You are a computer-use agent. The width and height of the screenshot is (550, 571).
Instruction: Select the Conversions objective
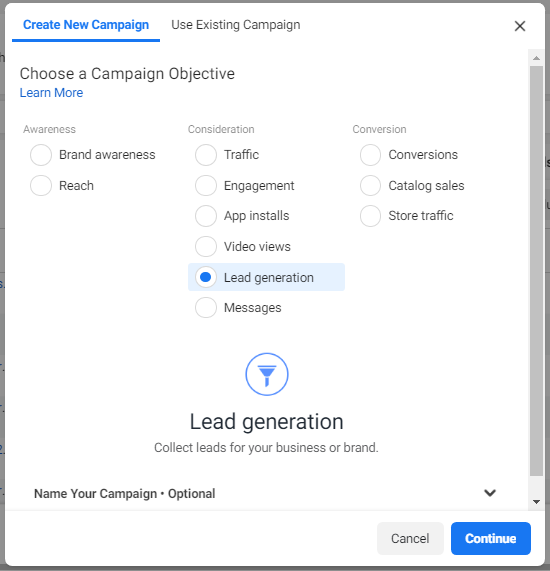(x=370, y=155)
